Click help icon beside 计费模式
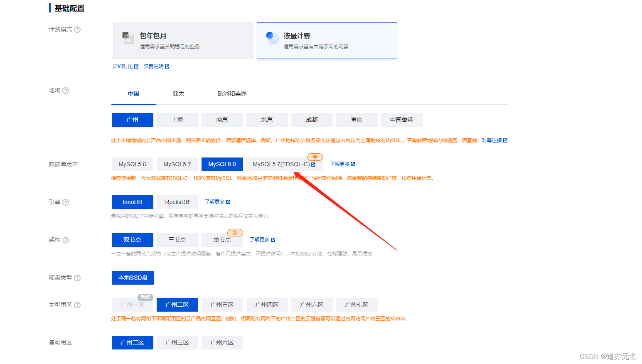This screenshot has width=642, height=364. (x=77, y=30)
